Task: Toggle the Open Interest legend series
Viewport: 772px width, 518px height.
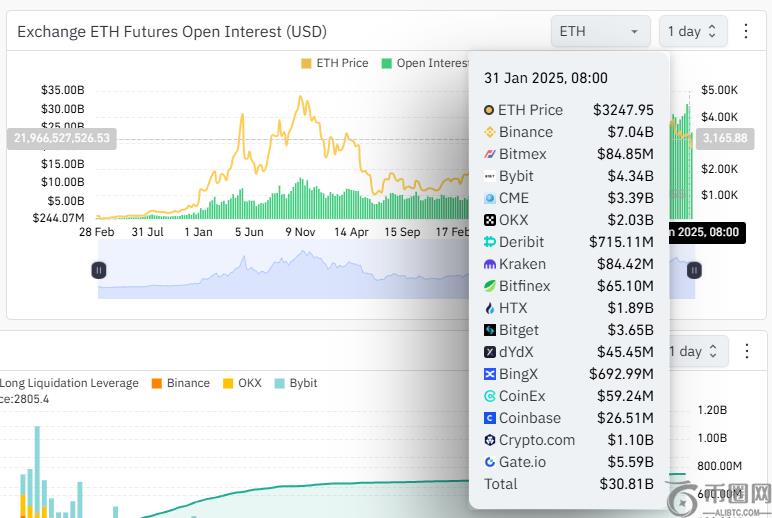Action: (x=424, y=63)
